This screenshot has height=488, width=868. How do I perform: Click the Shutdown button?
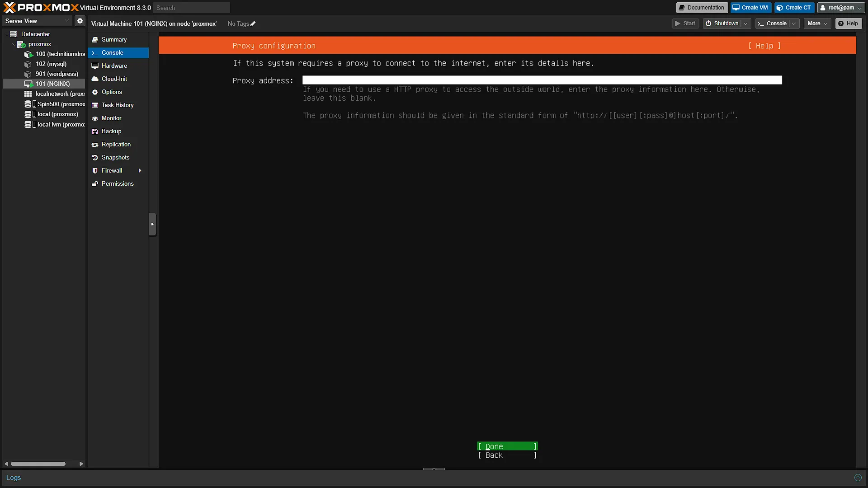pyautogui.click(x=722, y=23)
